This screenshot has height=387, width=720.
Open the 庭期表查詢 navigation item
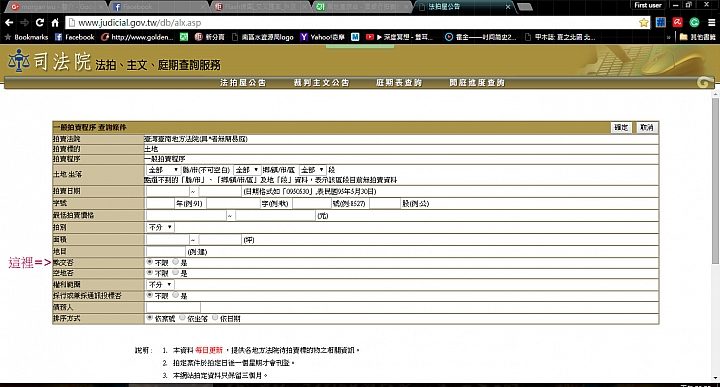[x=399, y=83]
